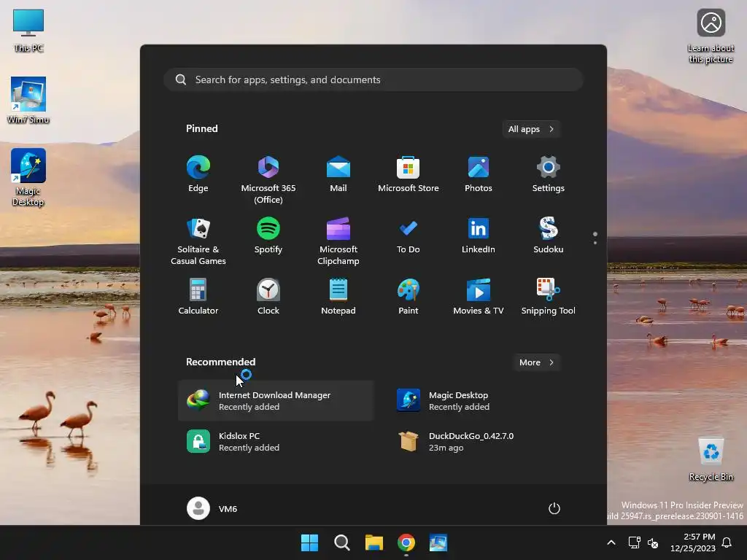Expand the All apps list
Screen dimensions: 747x560
[531, 129]
